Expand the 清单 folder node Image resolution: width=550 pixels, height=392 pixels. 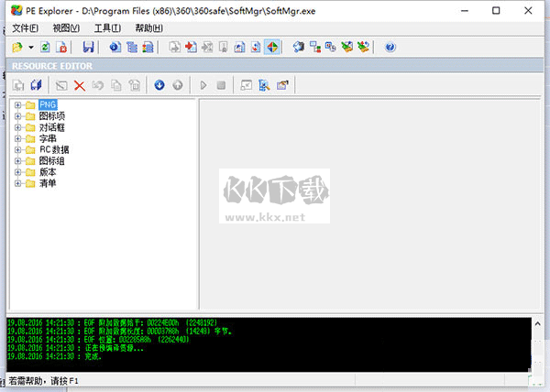point(17,183)
